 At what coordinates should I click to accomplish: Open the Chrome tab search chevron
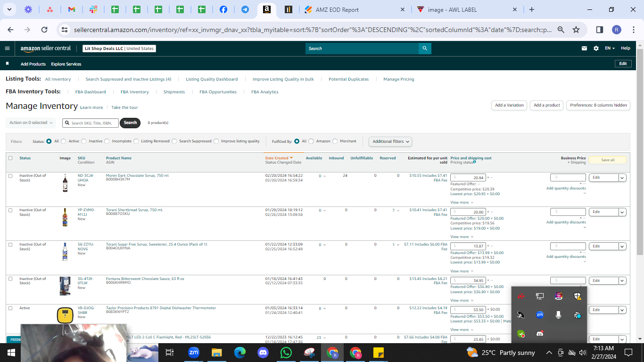tap(9, 9)
